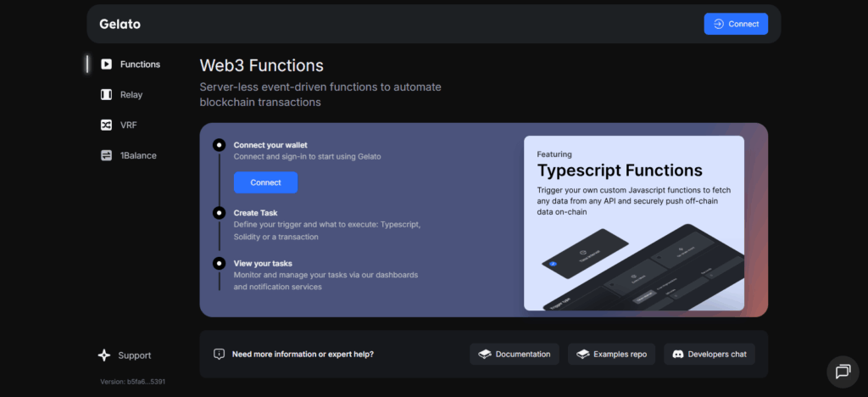This screenshot has width=868, height=397.
Task: Click the 'Create Task' step marker
Action: coord(220,212)
